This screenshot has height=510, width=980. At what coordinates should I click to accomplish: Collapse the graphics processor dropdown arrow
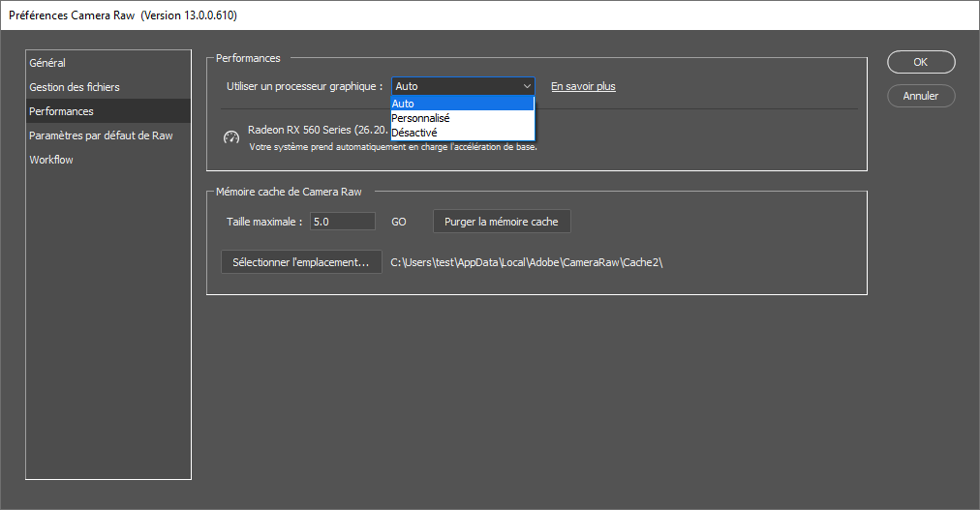coord(527,86)
